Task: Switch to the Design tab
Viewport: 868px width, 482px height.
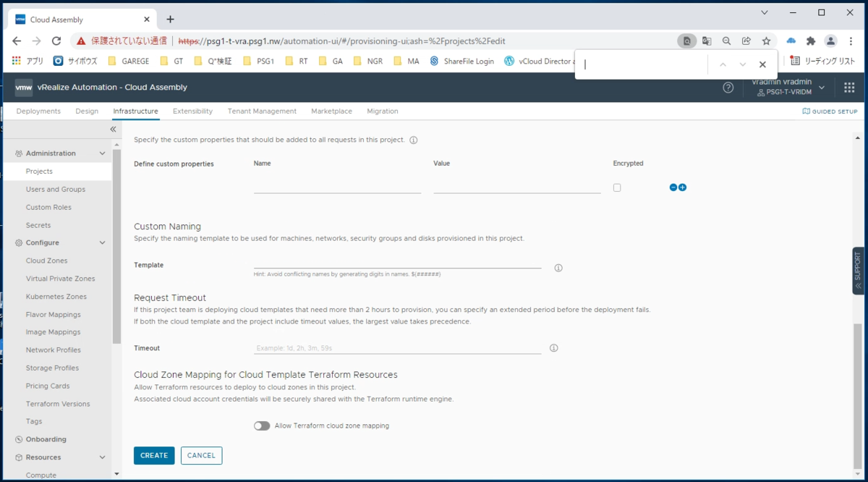Action: point(87,111)
